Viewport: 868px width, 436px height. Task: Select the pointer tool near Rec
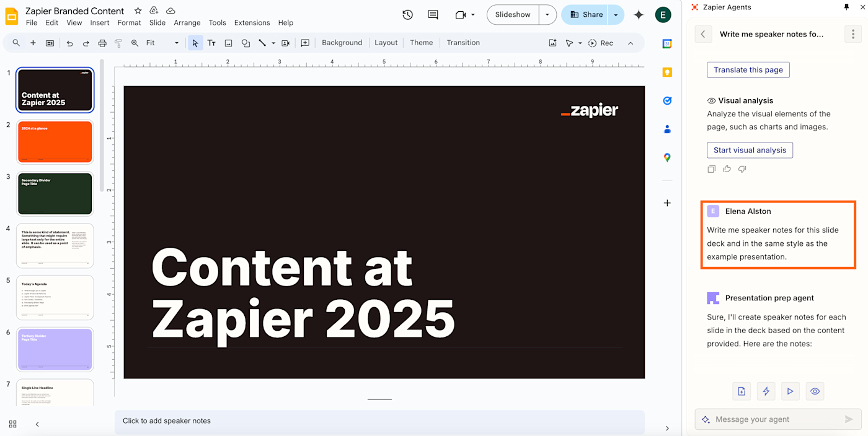[569, 43]
